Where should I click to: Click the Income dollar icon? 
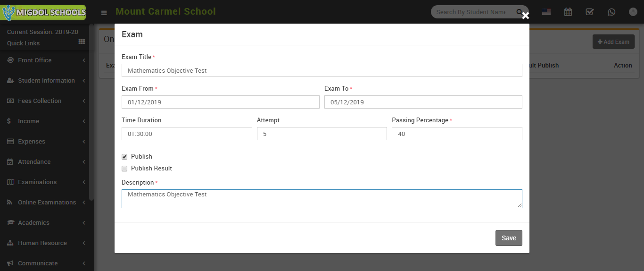point(9,121)
